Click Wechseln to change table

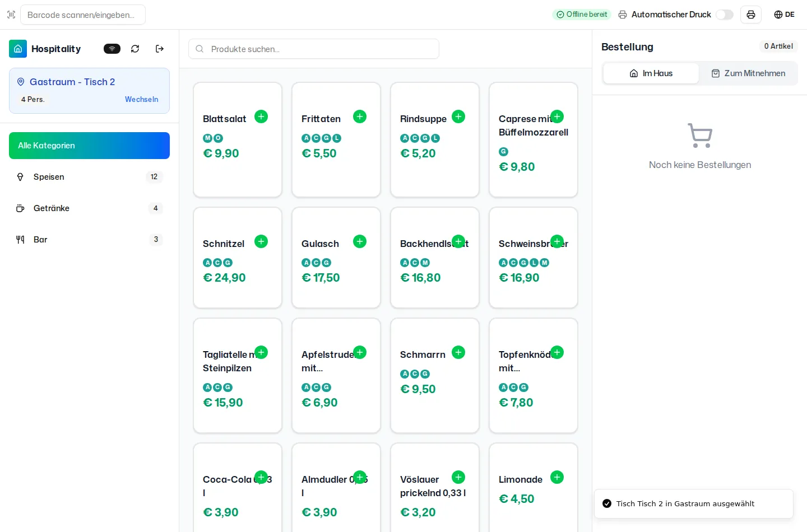(141, 99)
